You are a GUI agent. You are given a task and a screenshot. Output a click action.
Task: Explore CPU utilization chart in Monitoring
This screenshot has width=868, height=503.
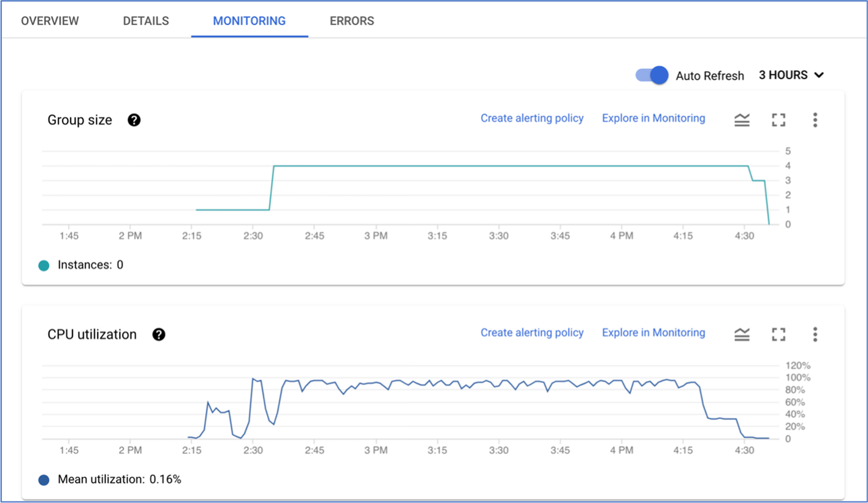tap(653, 332)
